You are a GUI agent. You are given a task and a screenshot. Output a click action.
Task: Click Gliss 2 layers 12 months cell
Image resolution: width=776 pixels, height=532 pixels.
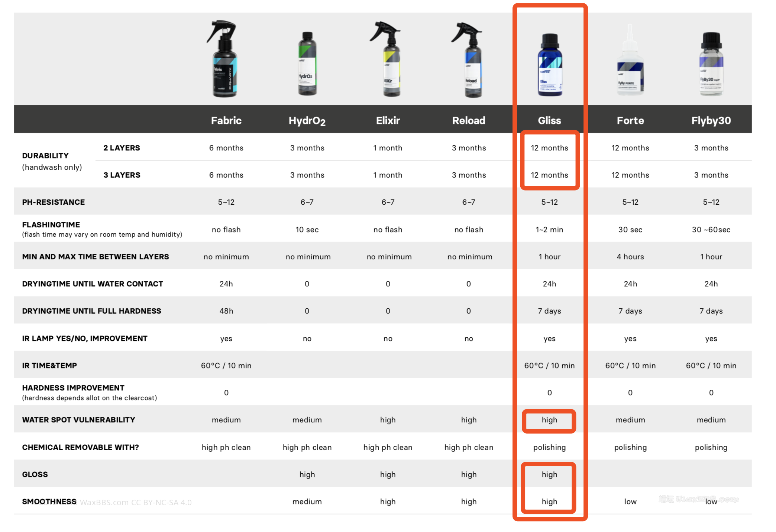549,148
